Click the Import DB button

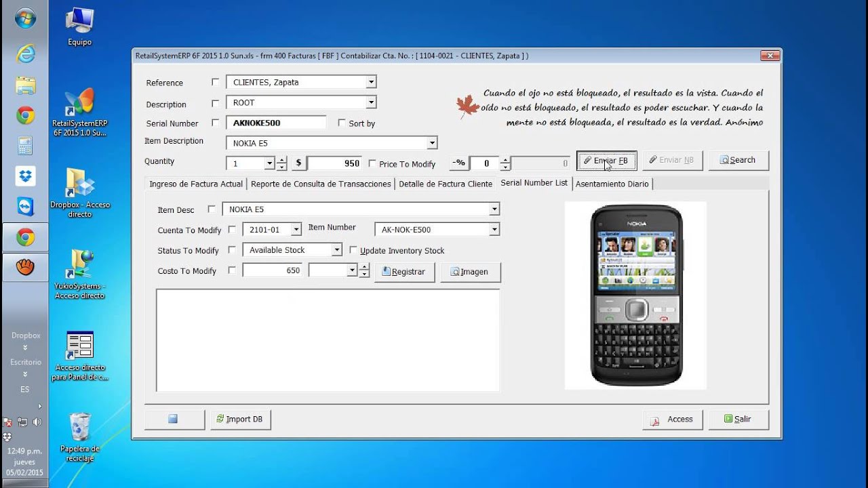click(240, 420)
